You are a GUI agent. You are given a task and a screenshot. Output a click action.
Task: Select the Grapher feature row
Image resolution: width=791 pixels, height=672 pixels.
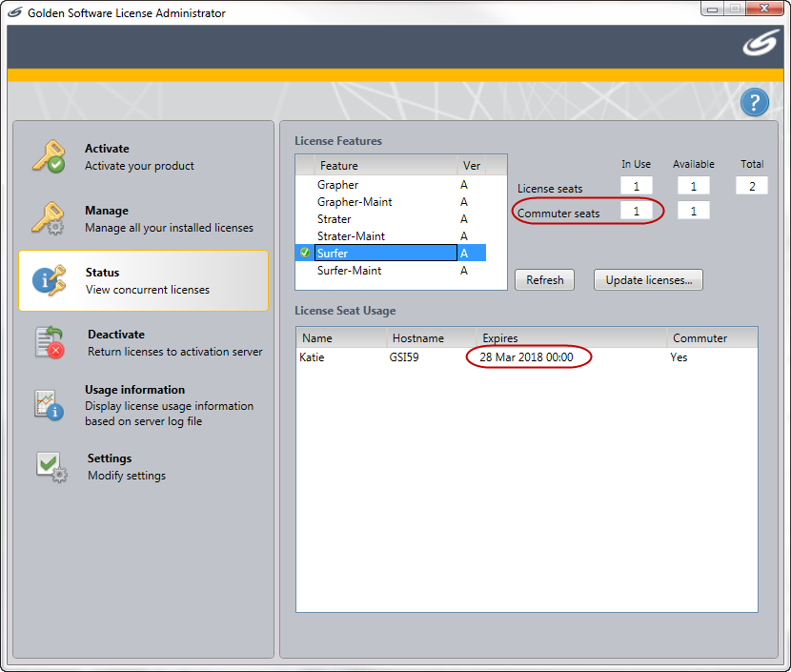[391, 185]
